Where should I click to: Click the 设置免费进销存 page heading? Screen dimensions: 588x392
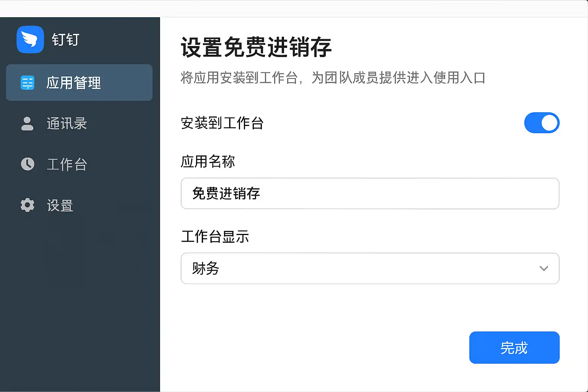pos(256,47)
